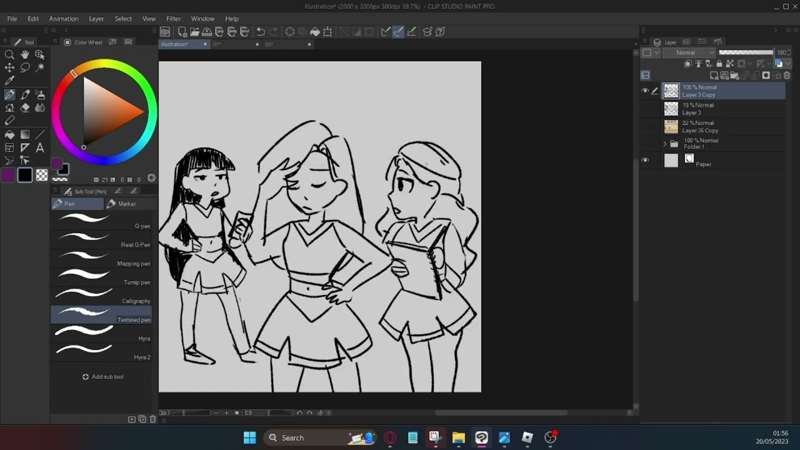Select the Move layer tool
Image resolution: width=800 pixels, height=450 pixels.
[x=9, y=67]
